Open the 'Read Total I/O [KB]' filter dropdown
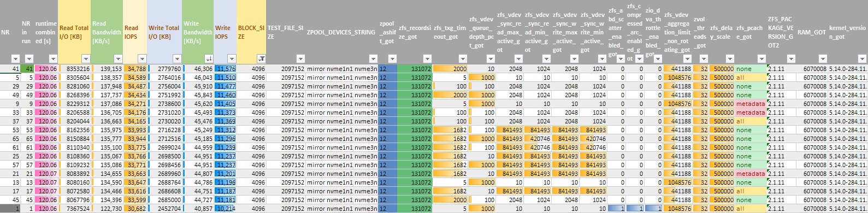This screenshot has width=868, height=213. 86,58
